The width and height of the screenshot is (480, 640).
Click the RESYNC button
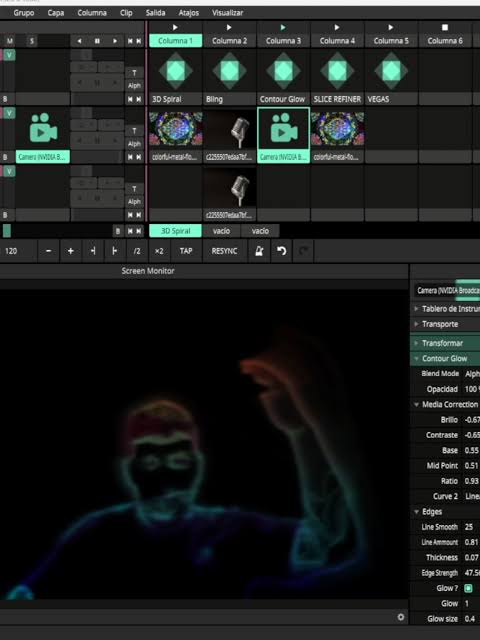(224, 251)
